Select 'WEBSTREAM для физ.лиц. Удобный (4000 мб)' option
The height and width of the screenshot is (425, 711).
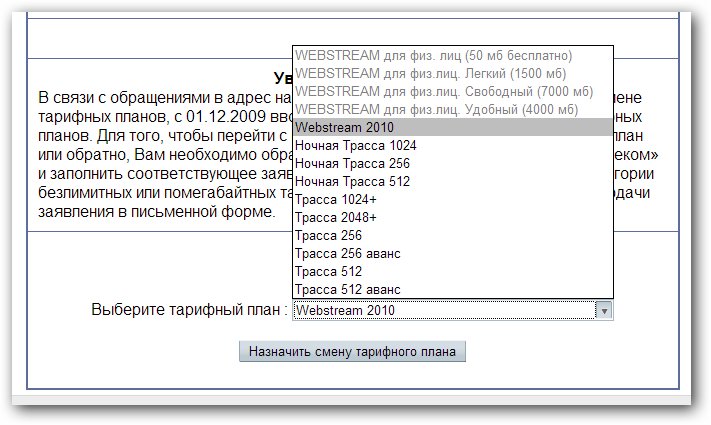453,109
